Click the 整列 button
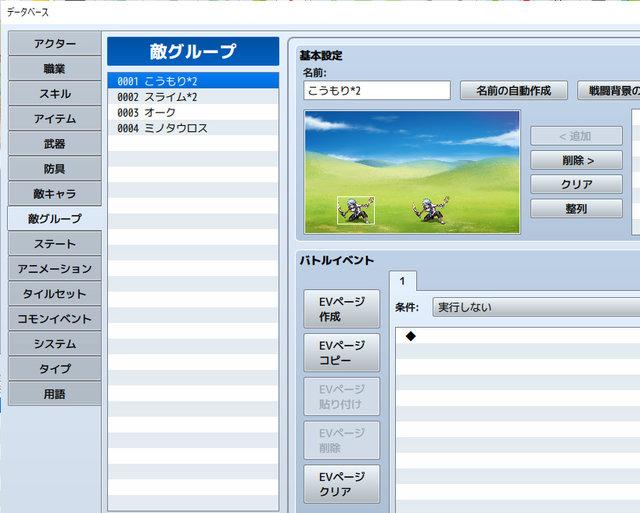This screenshot has width=640, height=513. (576, 208)
